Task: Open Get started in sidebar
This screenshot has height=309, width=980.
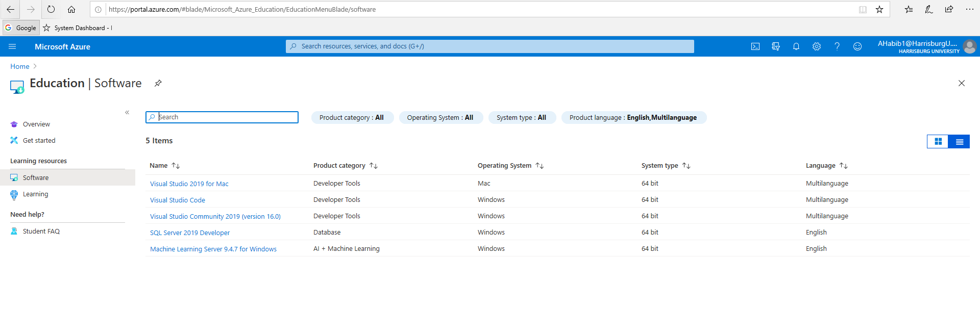Action: [x=39, y=140]
